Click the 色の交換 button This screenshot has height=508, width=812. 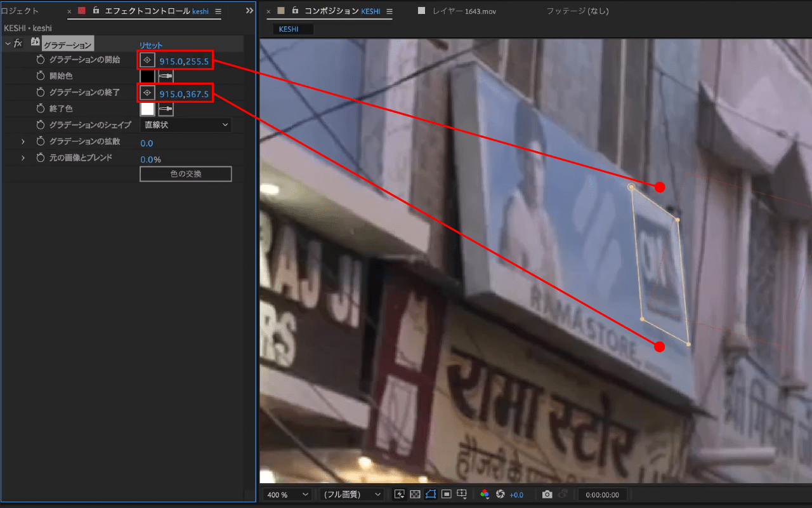pyautogui.click(x=185, y=174)
